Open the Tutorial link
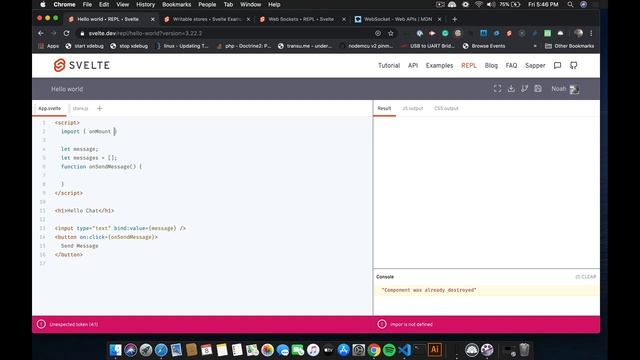 (x=389, y=65)
